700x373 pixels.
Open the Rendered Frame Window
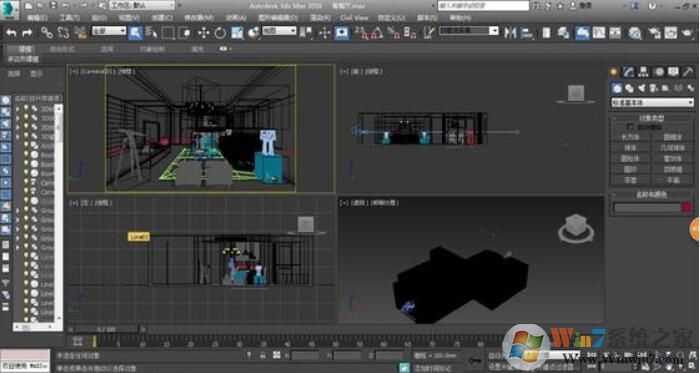point(671,32)
